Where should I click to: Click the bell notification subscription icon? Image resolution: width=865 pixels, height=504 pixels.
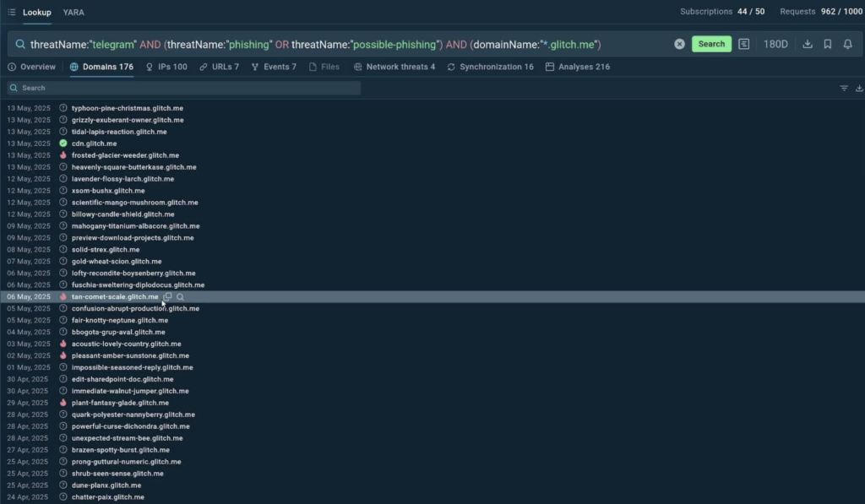point(848,44)
